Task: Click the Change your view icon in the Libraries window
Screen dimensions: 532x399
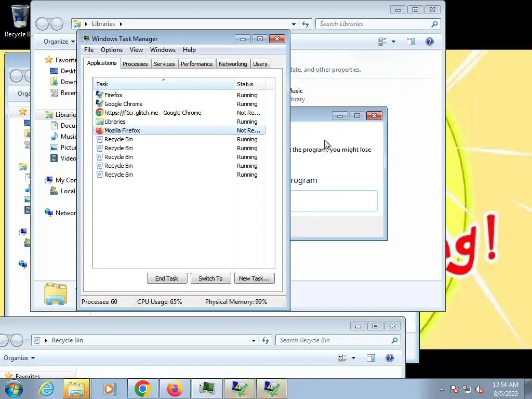Action: coord(383,42)
